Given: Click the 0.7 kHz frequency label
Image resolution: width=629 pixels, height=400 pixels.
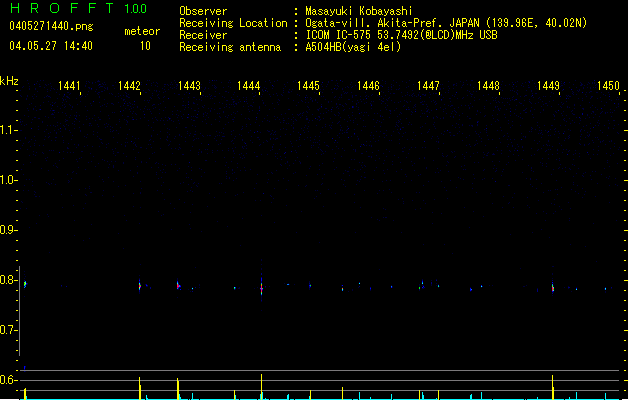Looking at the screenshot, I should pos(8,330).
